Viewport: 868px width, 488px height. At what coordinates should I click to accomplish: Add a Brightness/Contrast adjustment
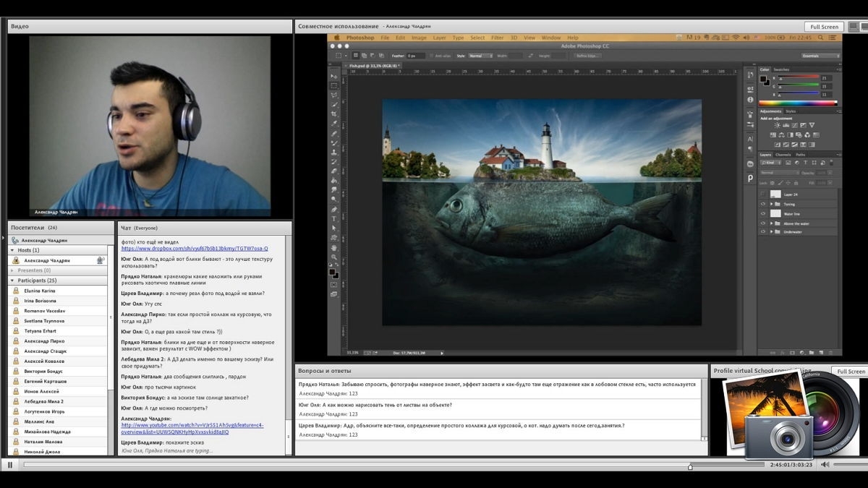pyautogui.click(x=777, y=126)
